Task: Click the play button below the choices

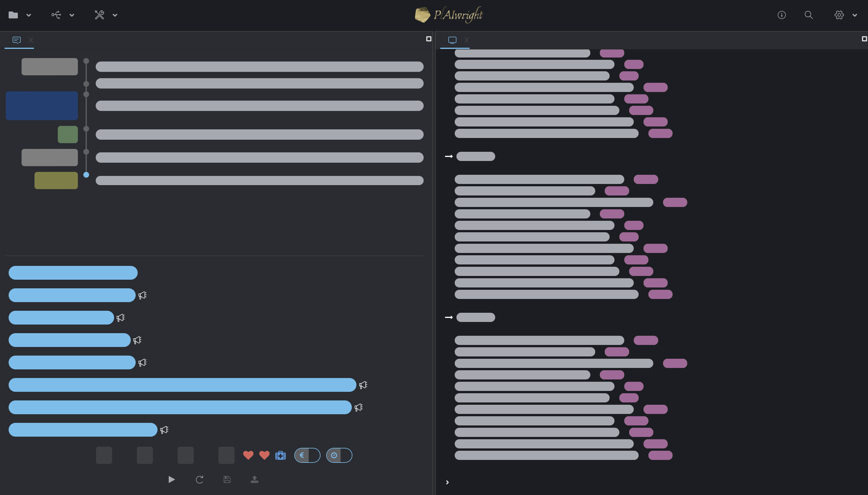Action: click(172, 479)
